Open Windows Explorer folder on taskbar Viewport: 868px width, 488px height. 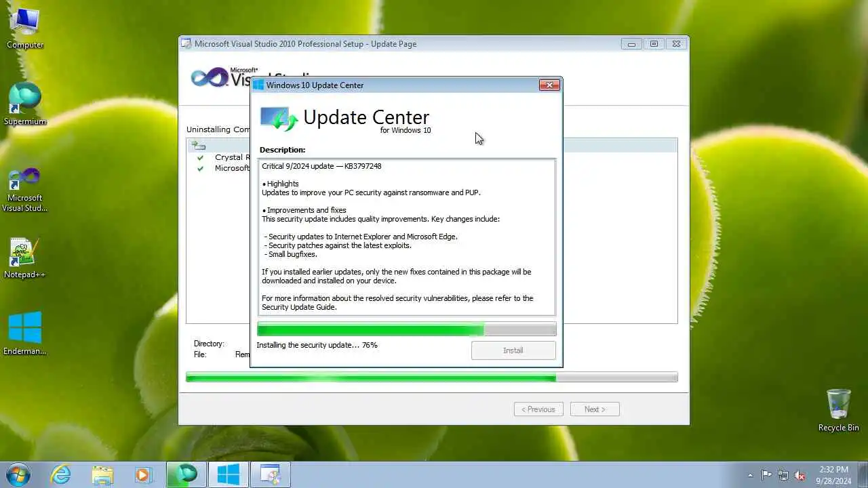[x=102, y=474]
